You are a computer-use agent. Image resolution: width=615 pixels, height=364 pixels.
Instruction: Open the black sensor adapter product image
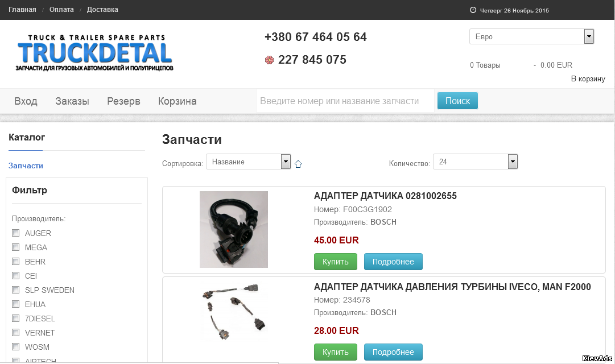pyautogui.click(x=234, y=229)
